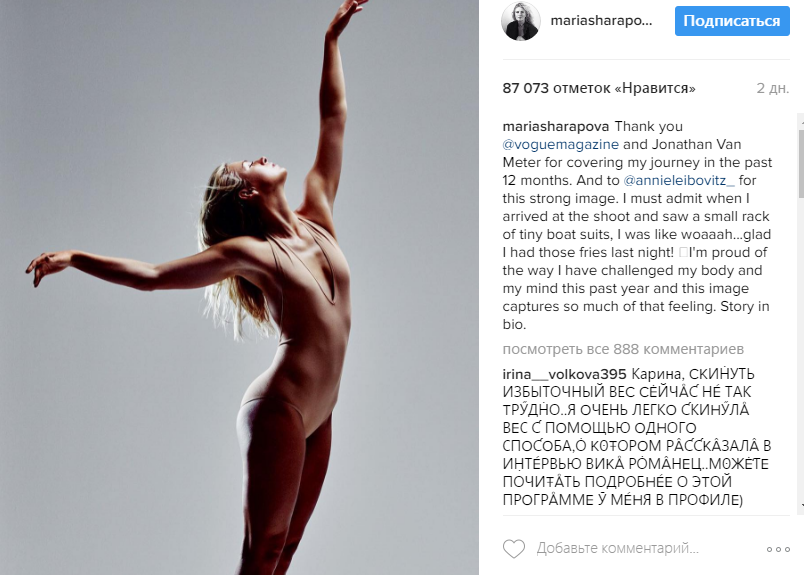
Task: Open the @annieleibovitz_ mention link
Action: (x=679, y=181)
